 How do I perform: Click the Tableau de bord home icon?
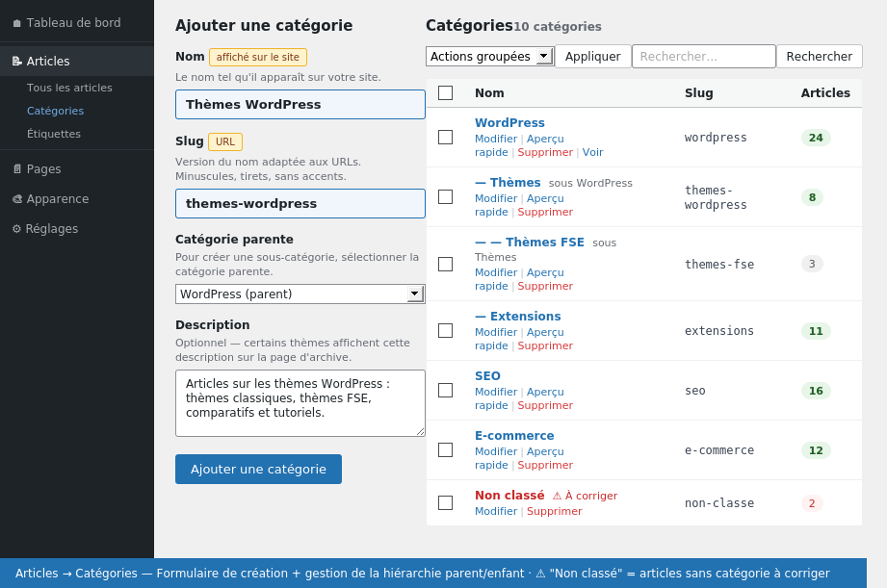pyautogui.click(x=17, y=23)
